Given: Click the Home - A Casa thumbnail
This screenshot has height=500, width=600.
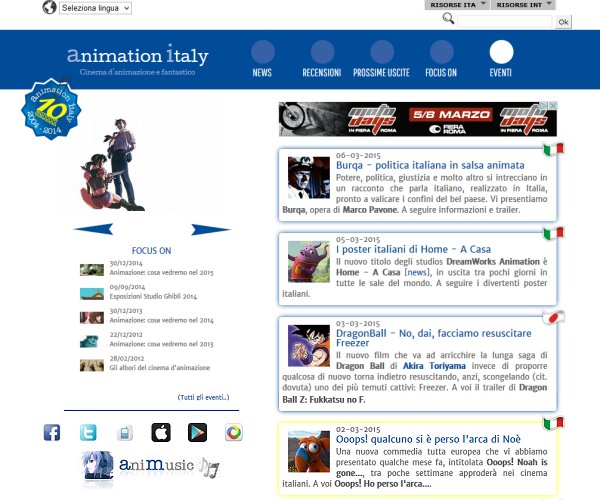Looking at the screenshot, I should click(309, 262).
